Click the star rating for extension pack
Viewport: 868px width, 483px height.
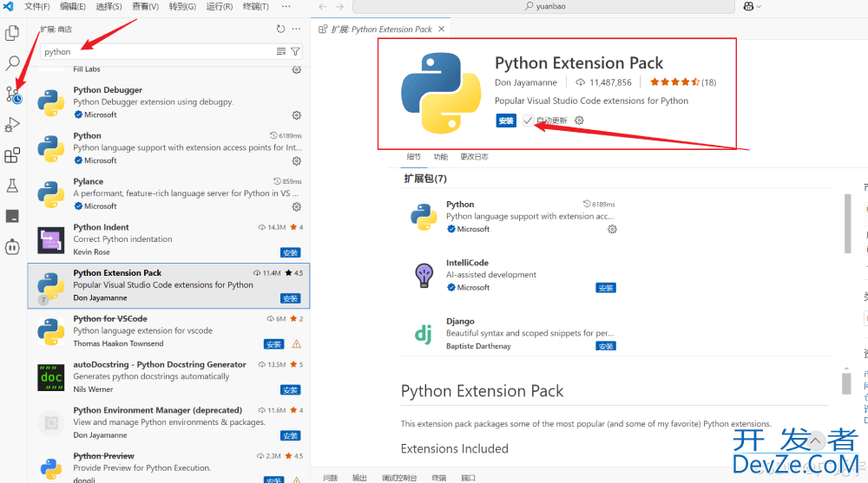click(x=683, y=82)
